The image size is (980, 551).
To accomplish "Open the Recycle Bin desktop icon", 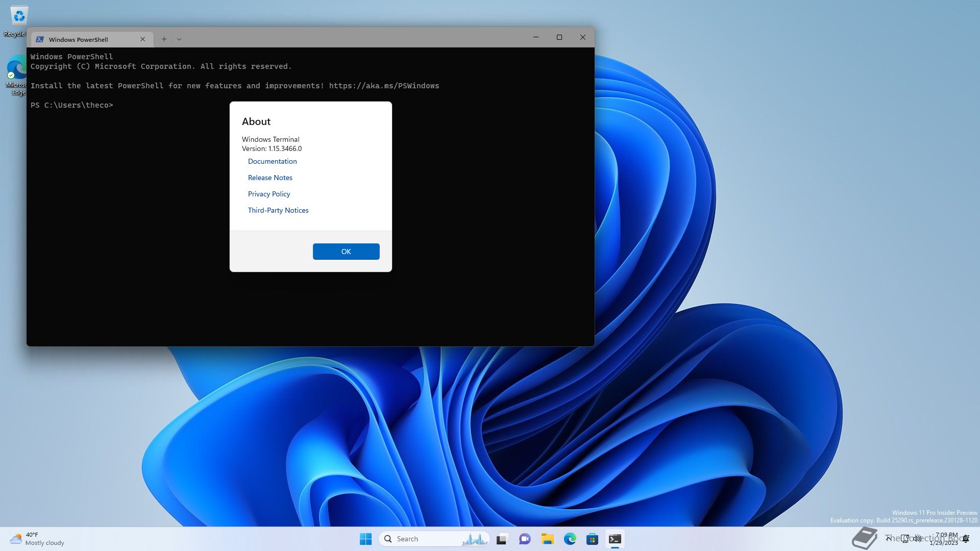I will pos(17,21).
